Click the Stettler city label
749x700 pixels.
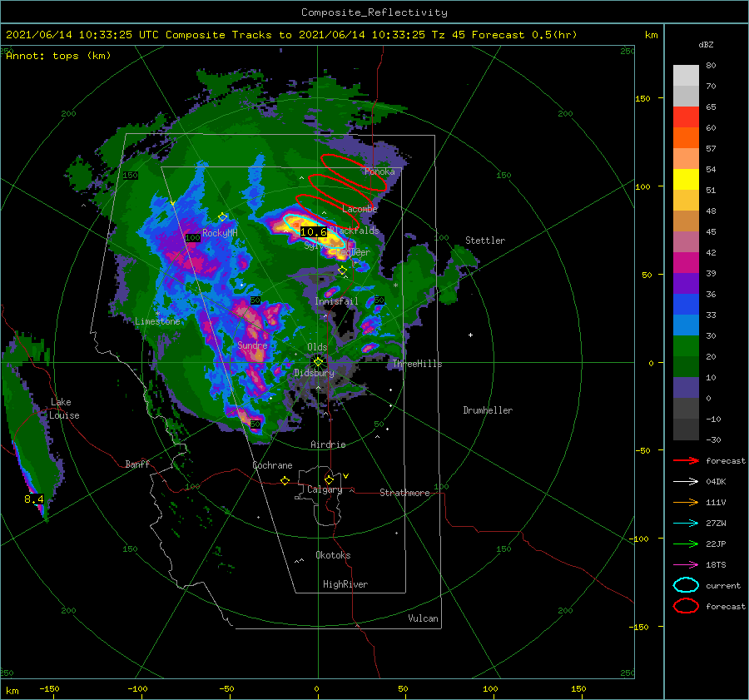coord(485,241)
